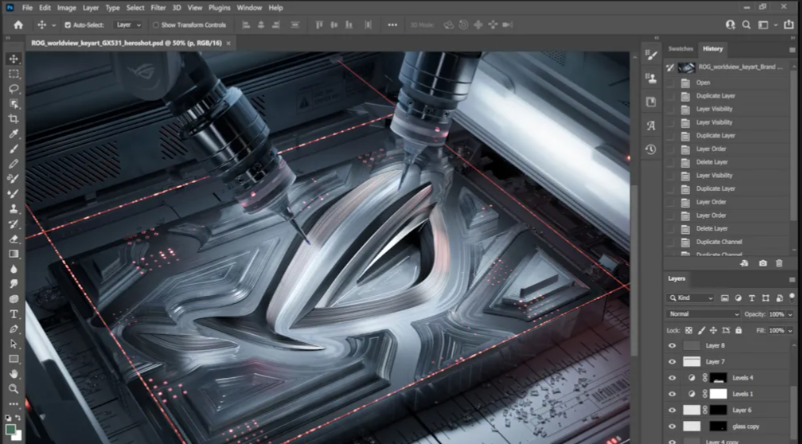Open Opacity slider dropdown arrow
This screenshot has width=802, height=444.
tap(789, 314)
